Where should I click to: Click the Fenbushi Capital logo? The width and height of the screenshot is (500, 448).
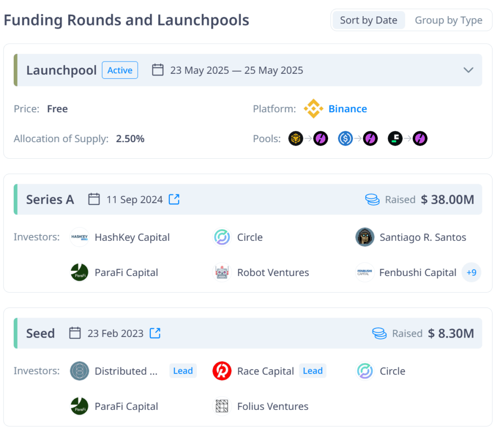coord(365,272)
